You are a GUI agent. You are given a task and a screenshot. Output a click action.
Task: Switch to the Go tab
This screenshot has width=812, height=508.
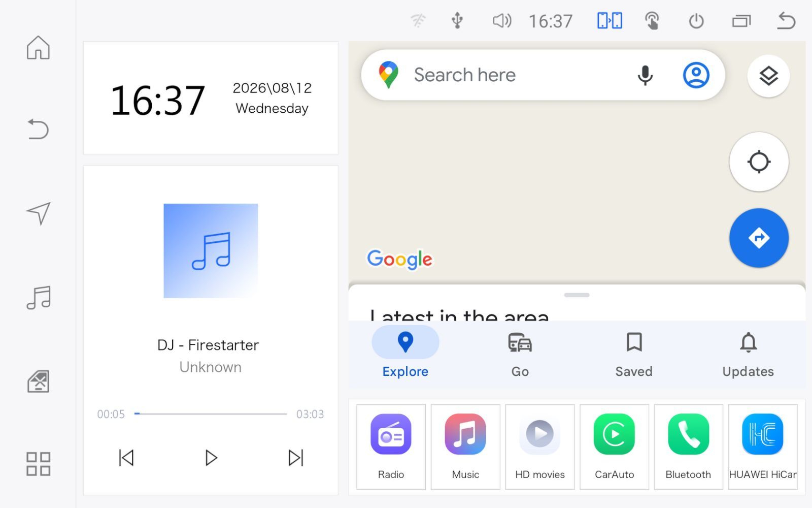coord(520,355)
